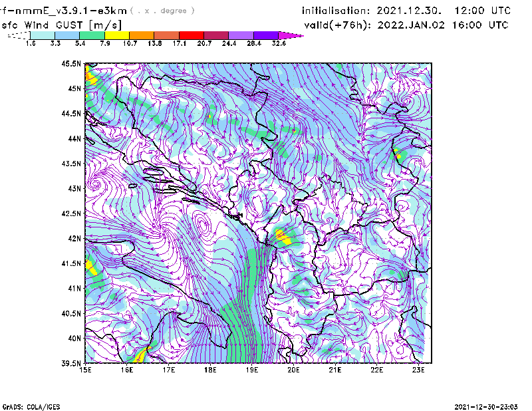
Task: Select the 19E longitude axis label
Action: tap(253, 370)
